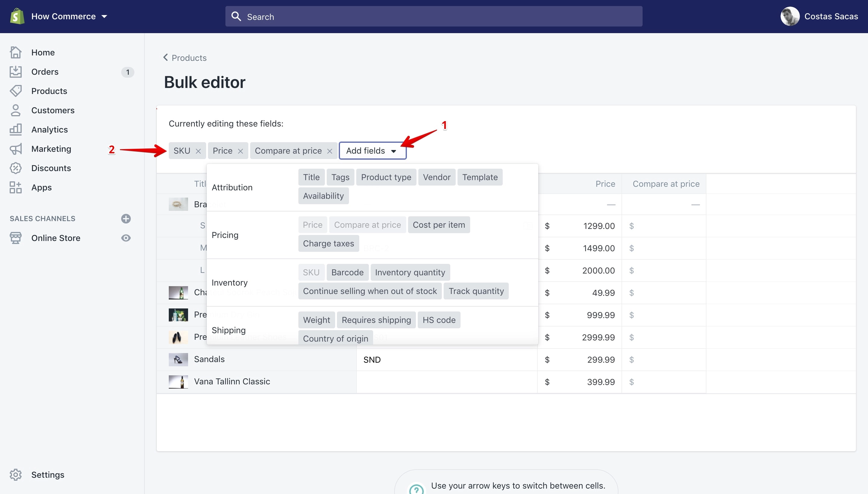This screenshot has width=868, height=494.
Task: Open Home in the sidebar
Action: pos(43,52)
